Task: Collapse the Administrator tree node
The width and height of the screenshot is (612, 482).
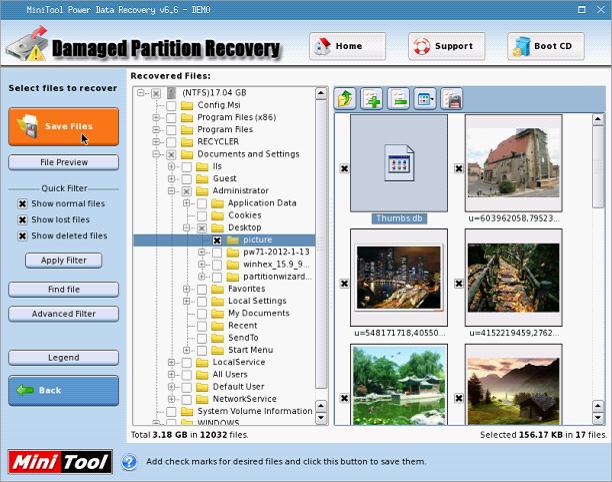Action: [171, 191]
